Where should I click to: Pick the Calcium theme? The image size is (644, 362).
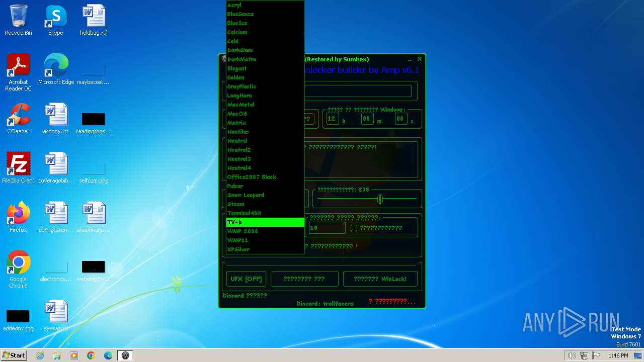click(x=265, y=32)
